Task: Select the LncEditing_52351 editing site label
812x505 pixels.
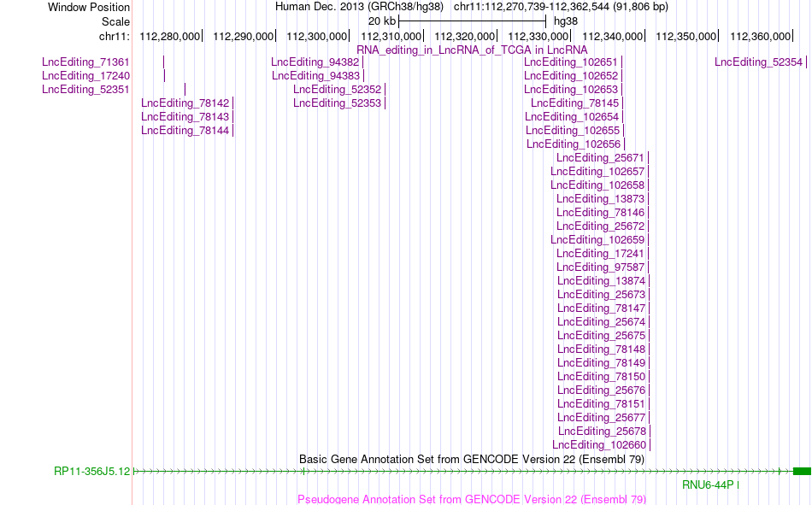Action: pyautogui.click(x=85, y=90)
